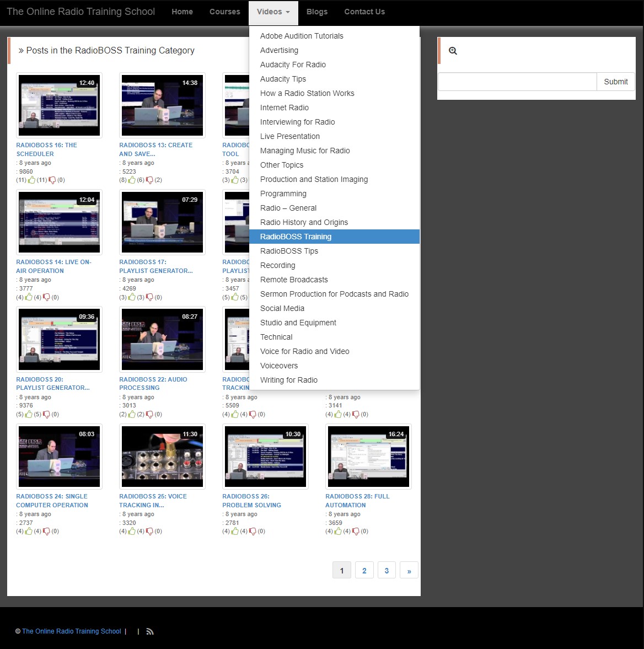Open RadioBOSS 24: Single Computer Operation title
This screenshot has width=644, height=649.
pyautogui.click(x=52, y=501)
